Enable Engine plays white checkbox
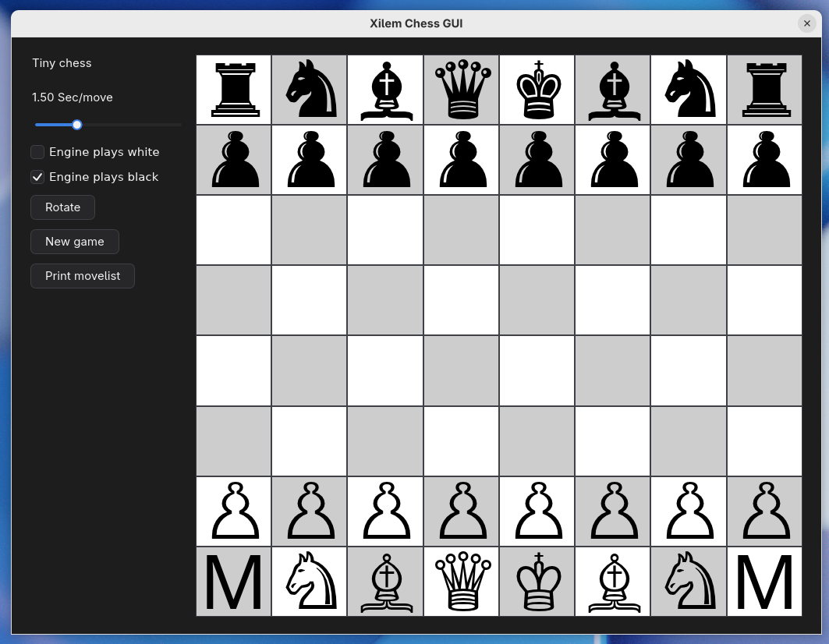The width and height of the screenshot is (829, 644). [37, 152]
